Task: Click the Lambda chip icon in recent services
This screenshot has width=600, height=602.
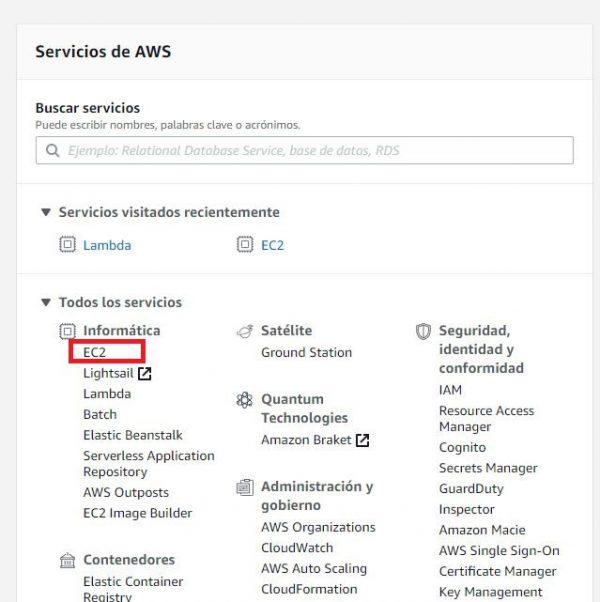Action: (x=68, y=245)
